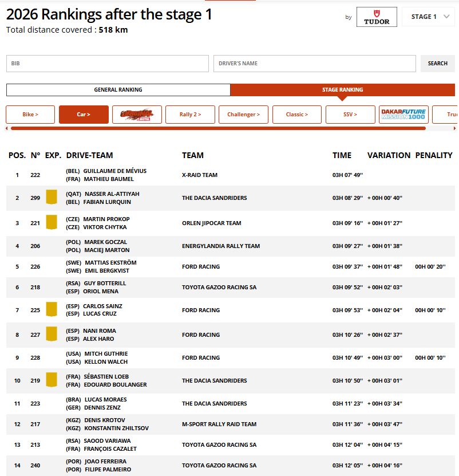Screen dimensions: 459x476
Task: Click the Search button
Action: click(437, 64)
